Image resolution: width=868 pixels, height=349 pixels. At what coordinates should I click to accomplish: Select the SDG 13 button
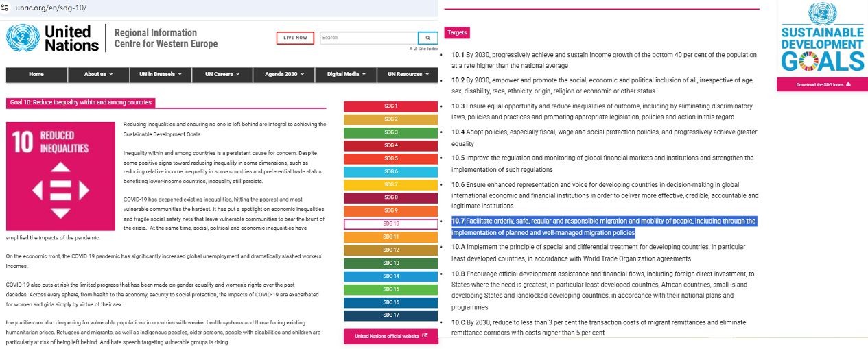391,263
